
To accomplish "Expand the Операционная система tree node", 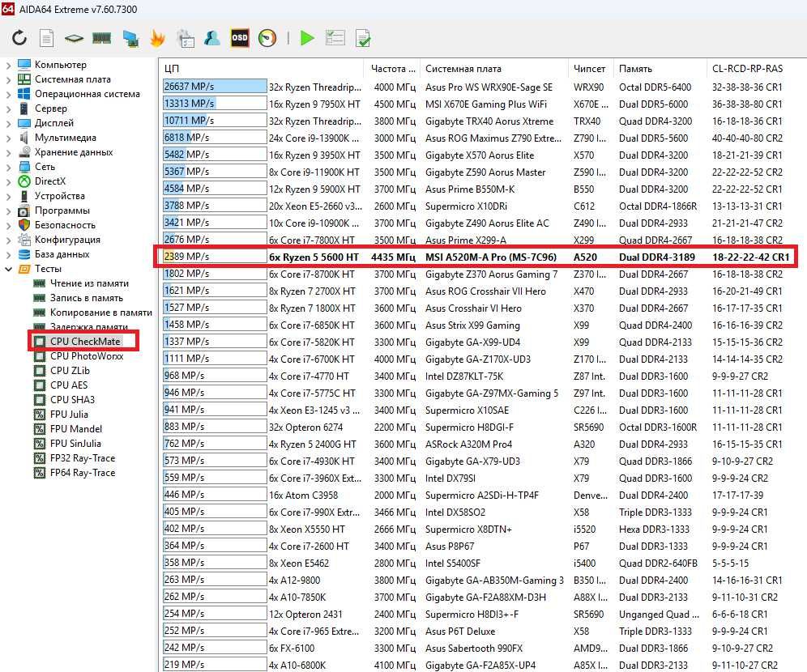I will click(x=8, y=94).
